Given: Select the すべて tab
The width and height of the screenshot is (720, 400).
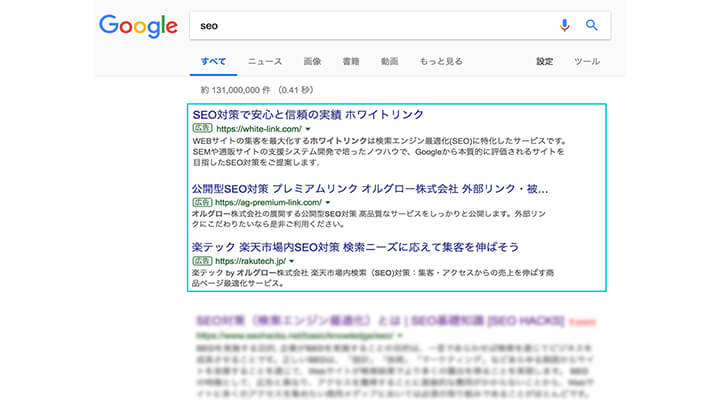Looking at the screenshot, I should (214, 62).
